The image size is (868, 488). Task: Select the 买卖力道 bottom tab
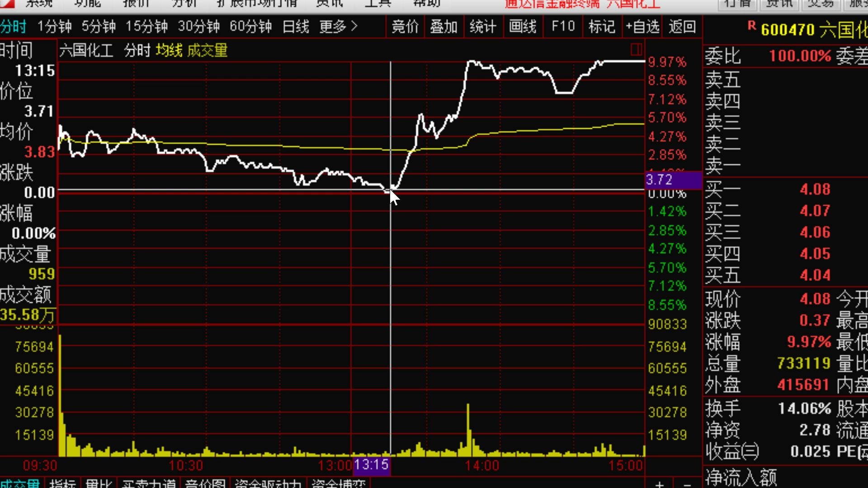click(x=149, y=483)
